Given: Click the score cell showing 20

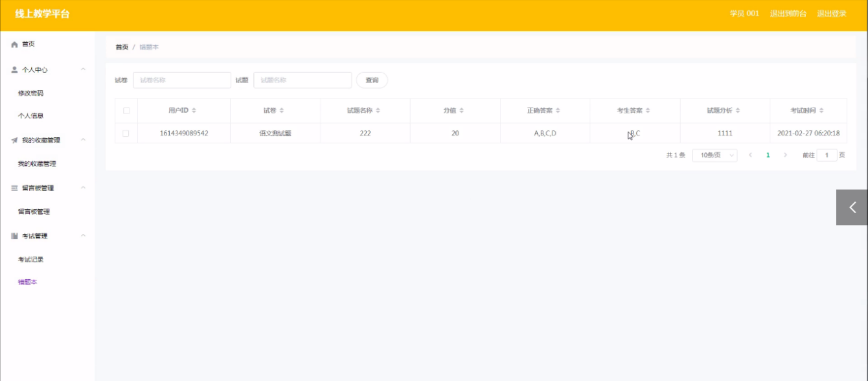Looking at the screenshot, I should 455,133.
